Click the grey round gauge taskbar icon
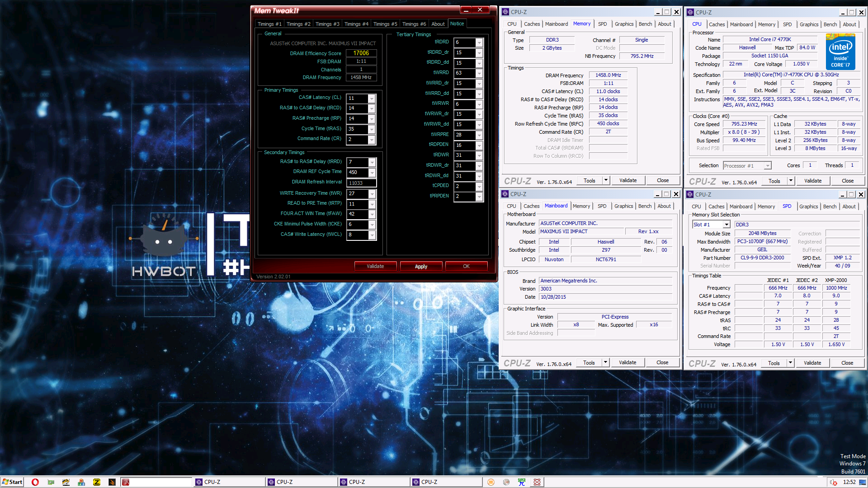The image size is (868, 488). coord(506,482)
